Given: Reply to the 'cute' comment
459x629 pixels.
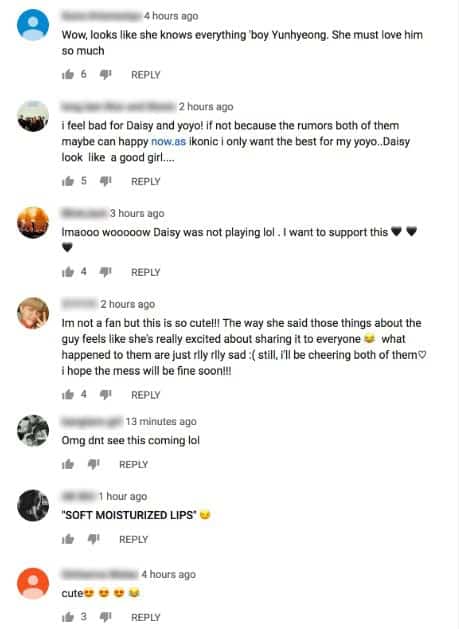Looking at the screenshot, I should pos(146,617).
